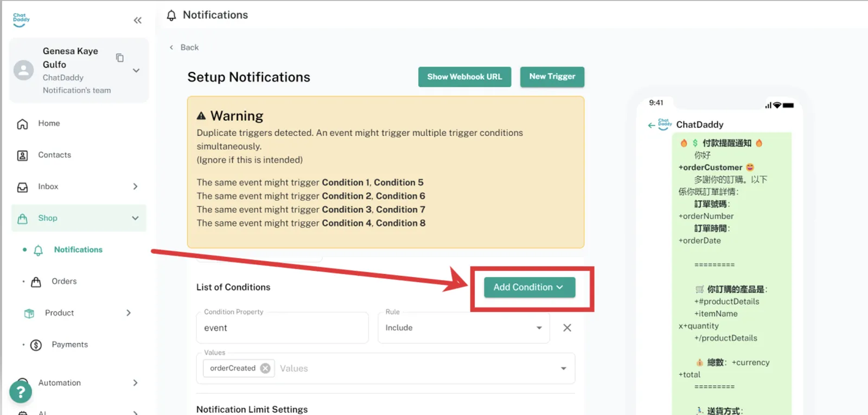Delete the event condition row

567,328
